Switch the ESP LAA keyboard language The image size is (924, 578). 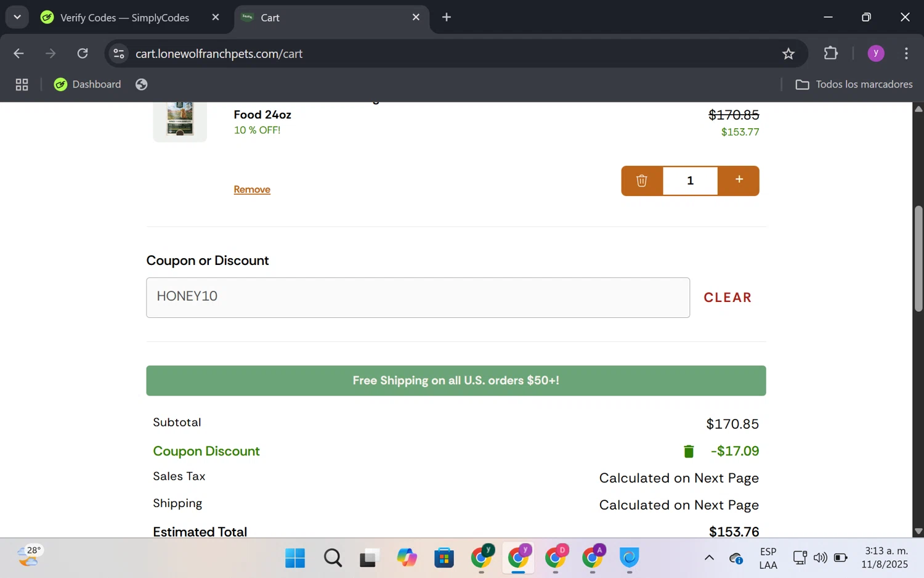click(x=768, y=558)
